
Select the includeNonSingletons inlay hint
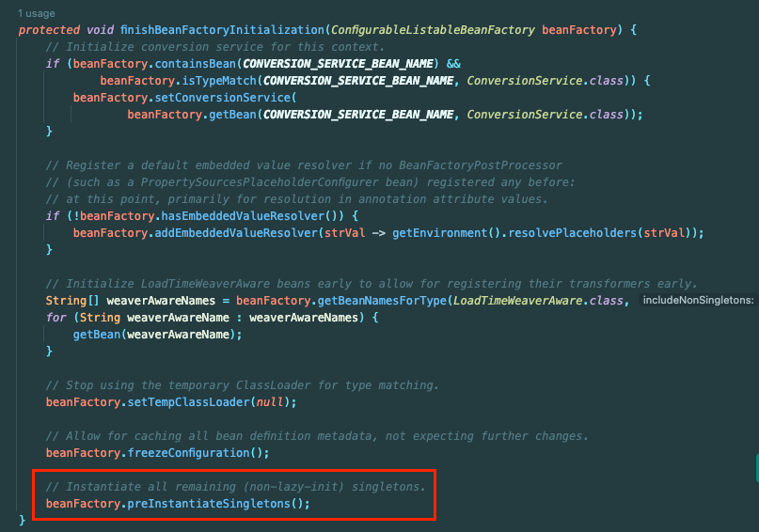click(698, 301)
